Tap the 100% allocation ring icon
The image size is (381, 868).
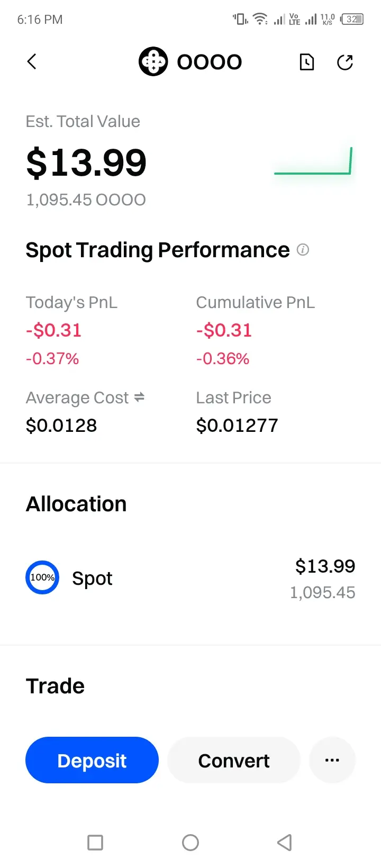tap(42, 577)
